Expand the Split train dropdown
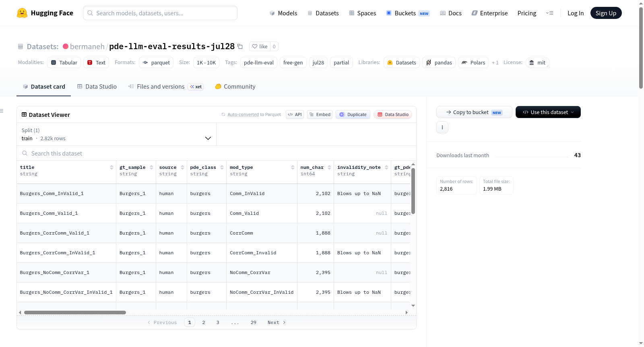 coord(116,134)
